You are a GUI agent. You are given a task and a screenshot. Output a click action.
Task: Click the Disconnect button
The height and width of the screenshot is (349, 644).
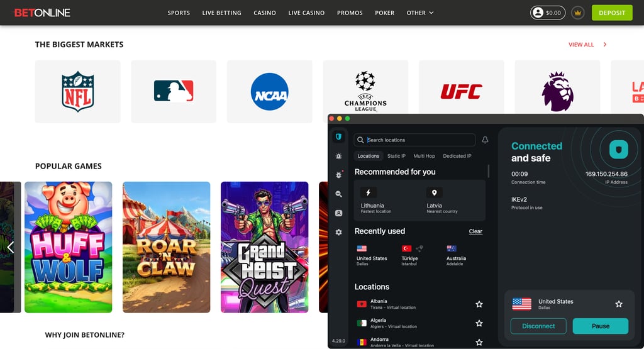click(538, 326)
